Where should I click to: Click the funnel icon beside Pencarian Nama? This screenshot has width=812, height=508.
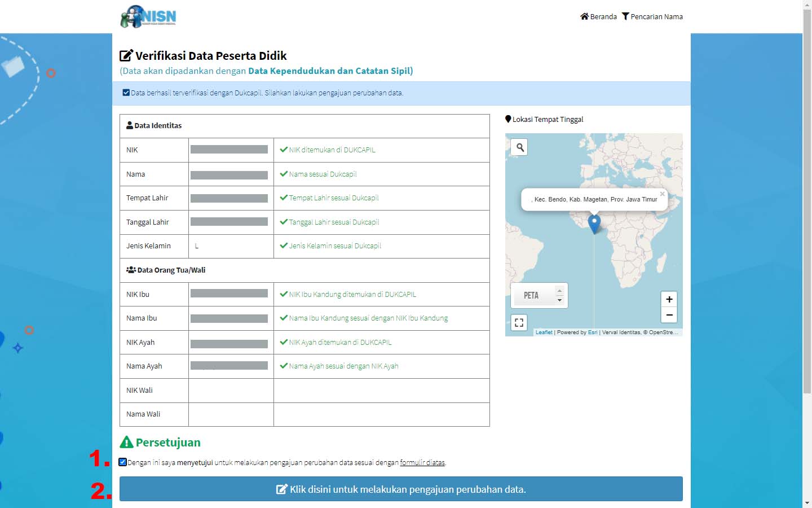[x=625, y=16]
